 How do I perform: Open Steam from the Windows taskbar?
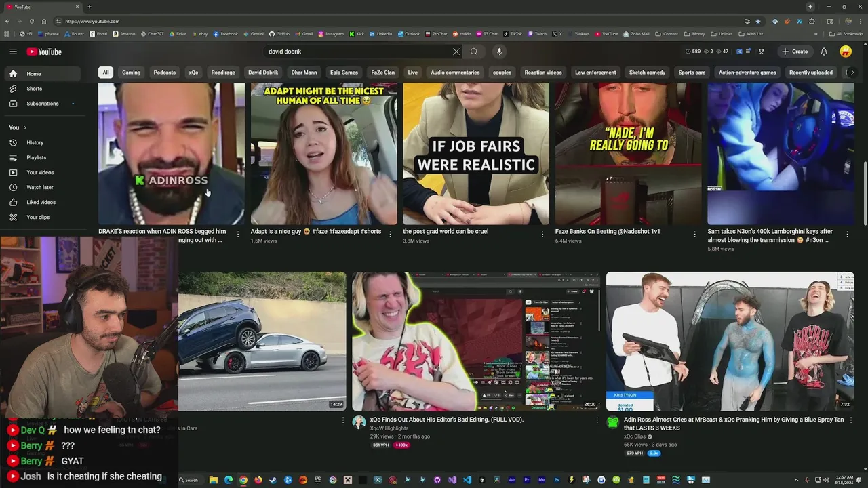tap(273, 480)
